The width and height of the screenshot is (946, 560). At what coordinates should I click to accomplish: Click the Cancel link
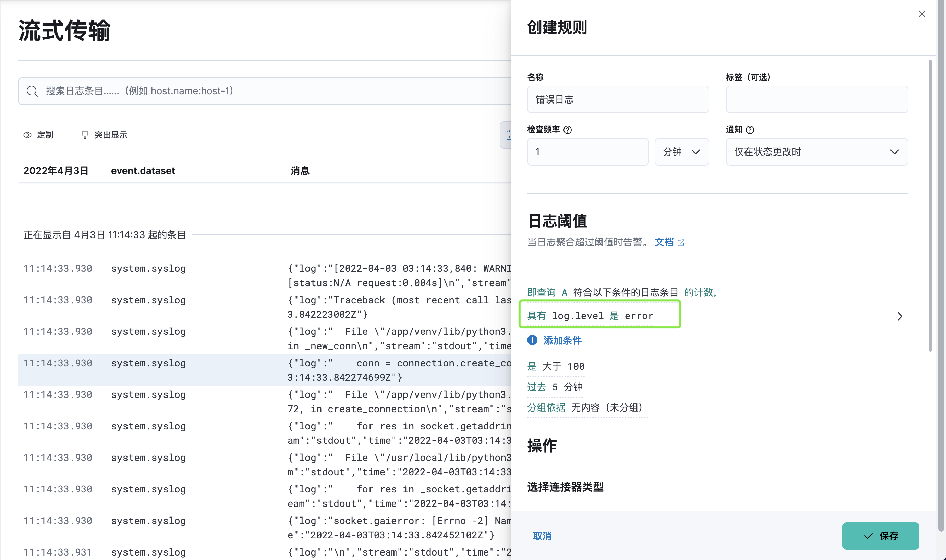542,536
